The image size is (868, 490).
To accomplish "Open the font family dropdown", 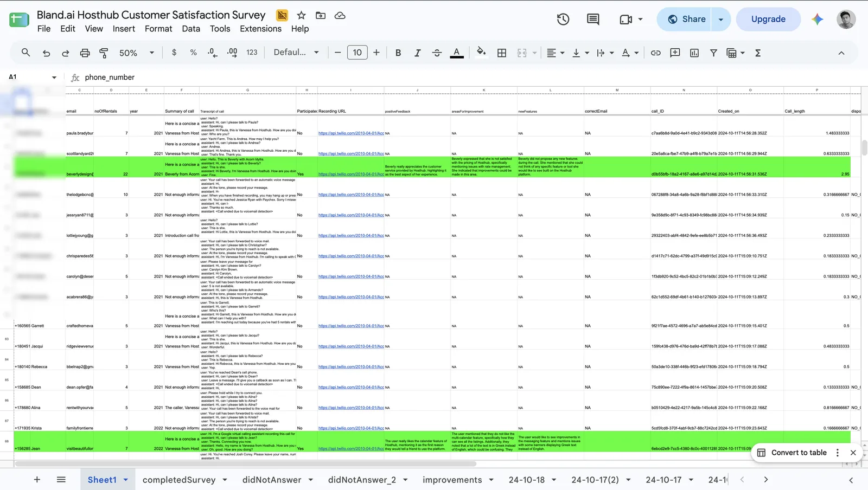I will point(296,53).
